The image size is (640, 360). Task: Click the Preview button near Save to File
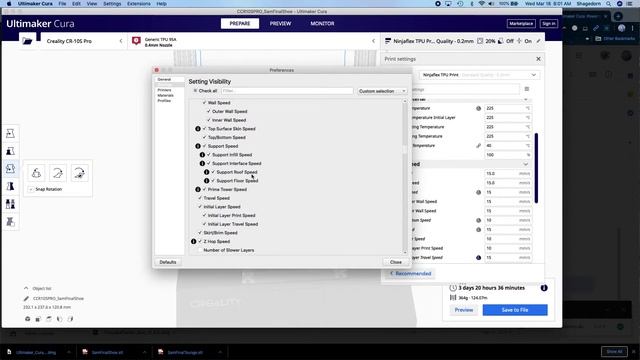(464, 310)
